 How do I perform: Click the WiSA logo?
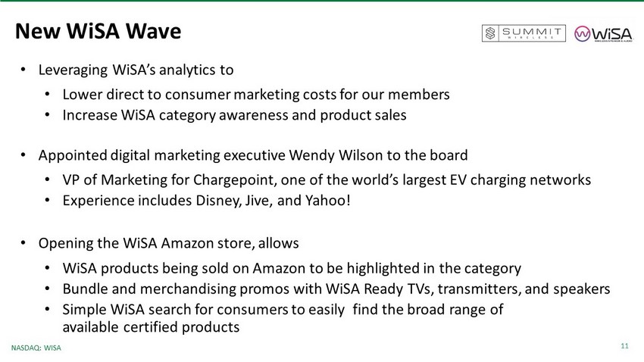coord(604,33)
